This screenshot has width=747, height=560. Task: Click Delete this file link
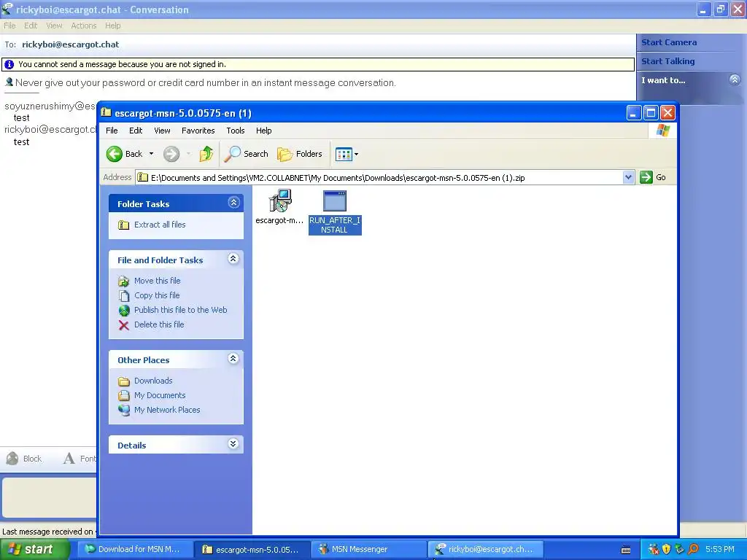(158, 324)
